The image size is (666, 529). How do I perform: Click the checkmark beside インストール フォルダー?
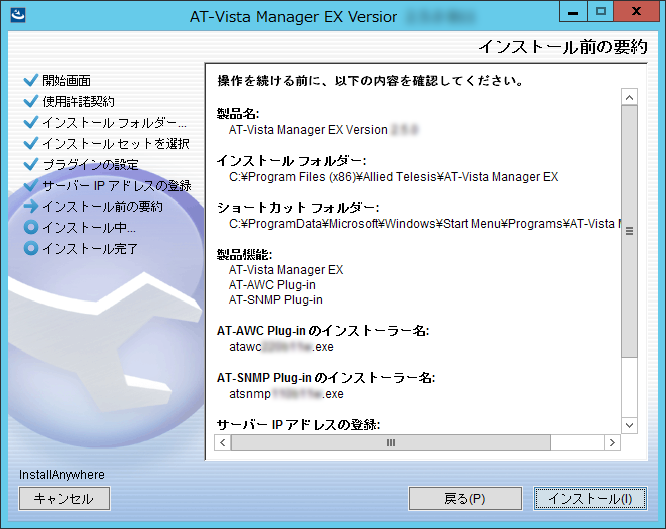click(31, 122)
